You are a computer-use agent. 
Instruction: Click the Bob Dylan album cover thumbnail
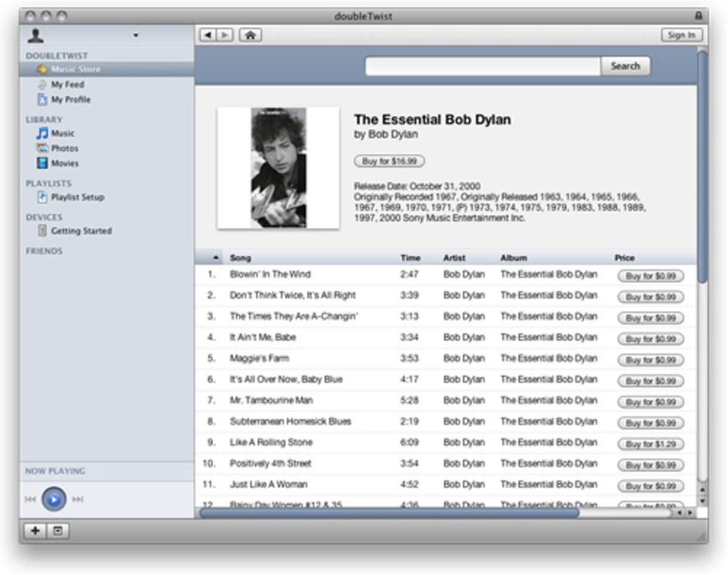[x=278, y=168]
